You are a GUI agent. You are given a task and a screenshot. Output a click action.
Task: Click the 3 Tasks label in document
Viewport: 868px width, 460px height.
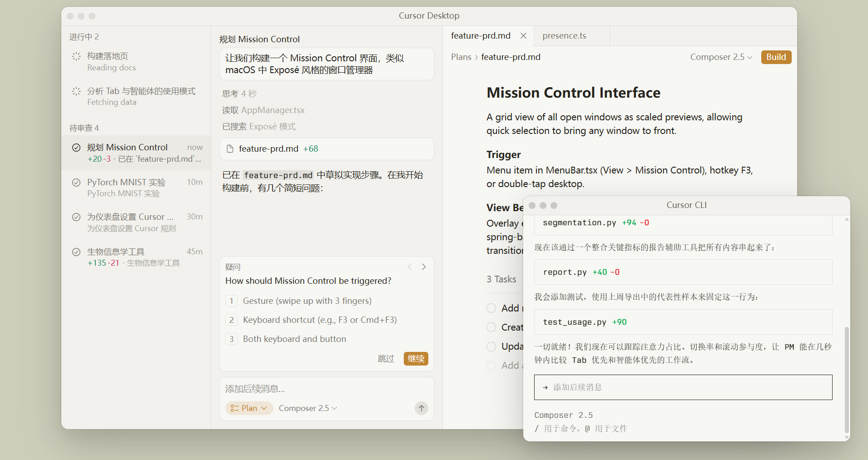coord(501,279)
